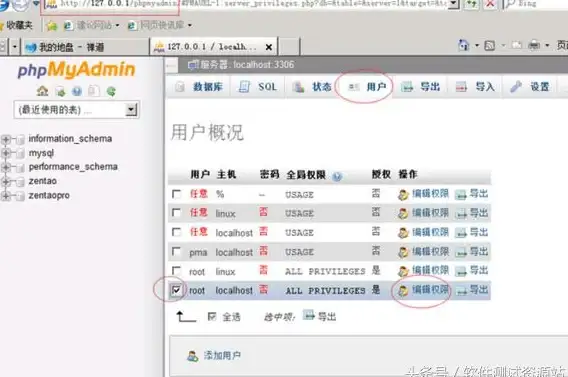Screen dimensions: 568x377
Task: Click the 服务器: localhost:3306 breadcrumb link
Action: [x=247, y=65]
